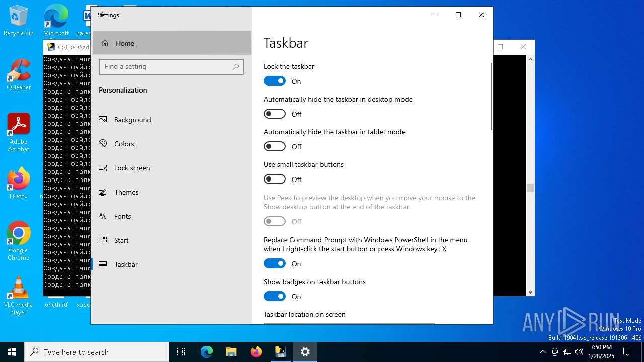Image resolution: width=644 pixels, height=362 pixels.
Task: Click the Settings page vertical scrollbar
Action: click(491, 97)
